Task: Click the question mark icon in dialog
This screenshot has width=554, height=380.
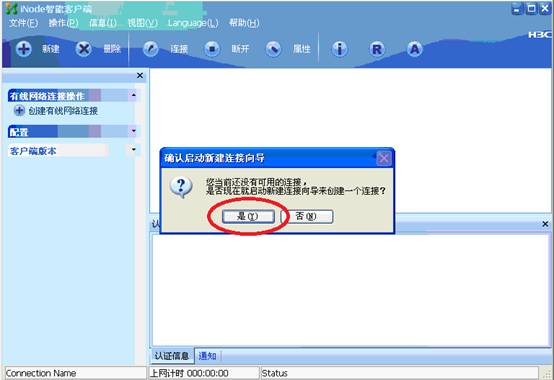Action: 181,187
